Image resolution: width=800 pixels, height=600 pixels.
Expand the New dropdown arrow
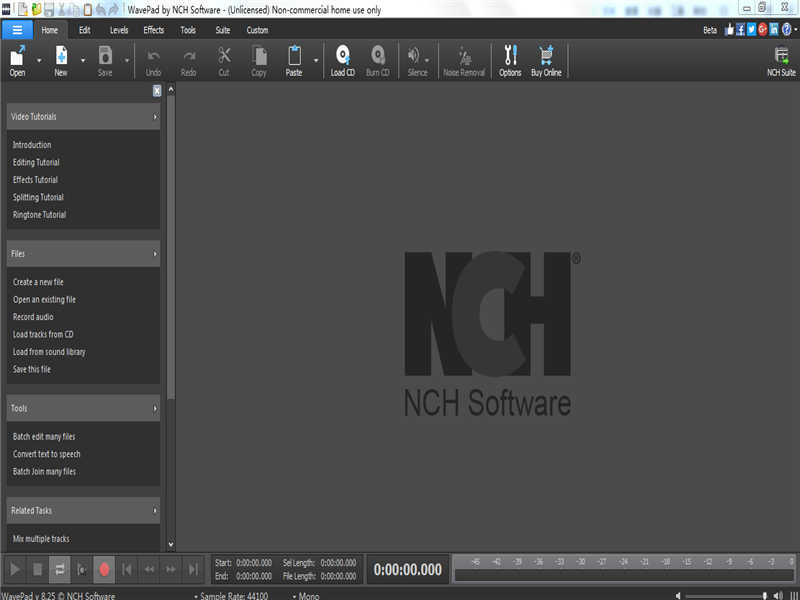(x=83, y=61)
